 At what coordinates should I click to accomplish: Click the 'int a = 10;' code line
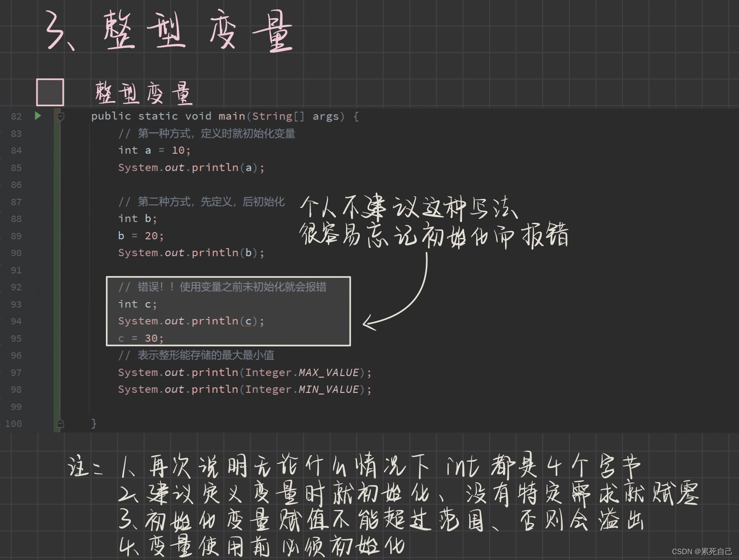coord(154,151)
